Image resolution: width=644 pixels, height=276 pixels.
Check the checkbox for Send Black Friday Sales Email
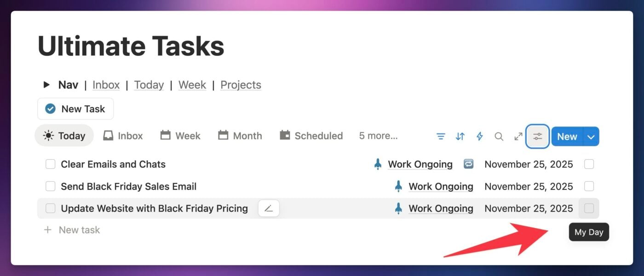(50, 186)
